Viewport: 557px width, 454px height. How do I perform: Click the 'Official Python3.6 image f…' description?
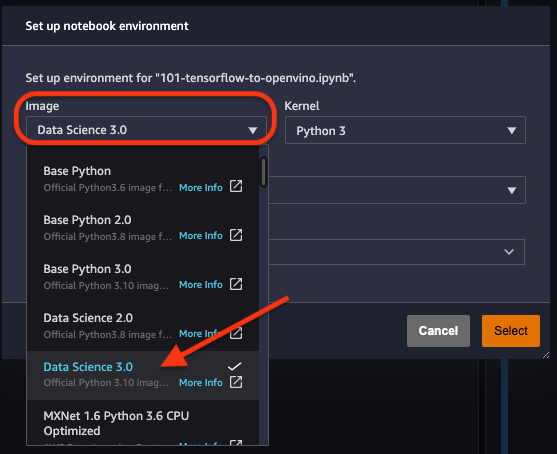coord(108,188)
